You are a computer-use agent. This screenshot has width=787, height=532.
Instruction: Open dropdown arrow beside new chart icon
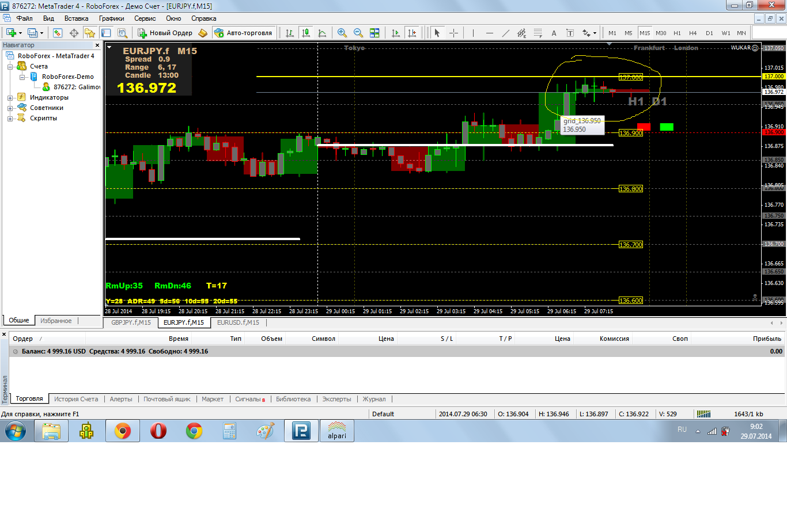tap(20, 33)
